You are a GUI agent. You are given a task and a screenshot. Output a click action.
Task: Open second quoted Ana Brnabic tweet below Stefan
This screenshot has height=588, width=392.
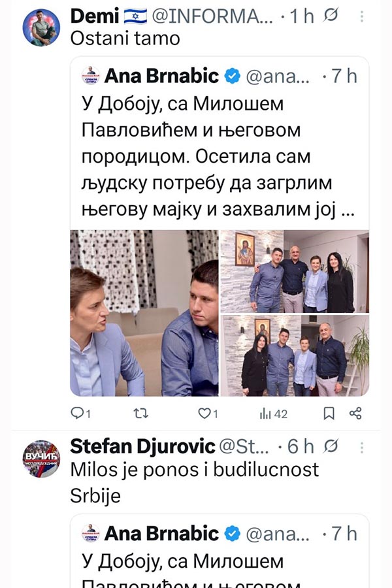tap(220, 551)
